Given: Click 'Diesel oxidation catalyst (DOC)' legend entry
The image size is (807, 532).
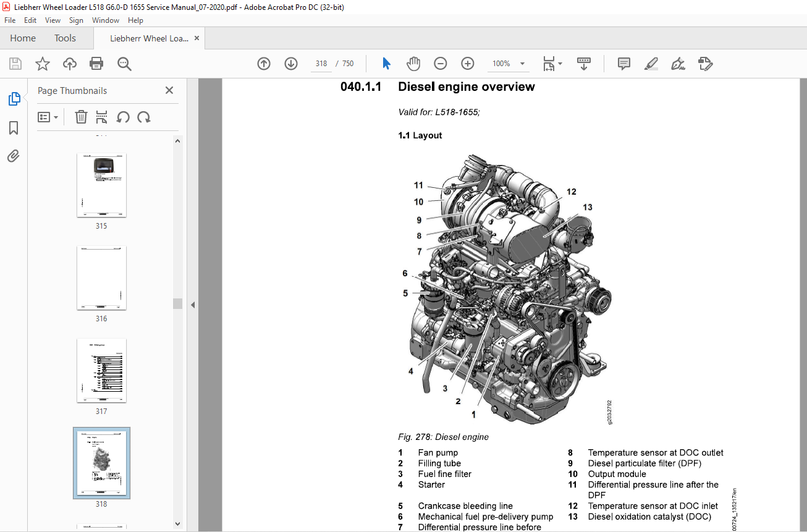Looking at the screenshot, I should point(649,517).
